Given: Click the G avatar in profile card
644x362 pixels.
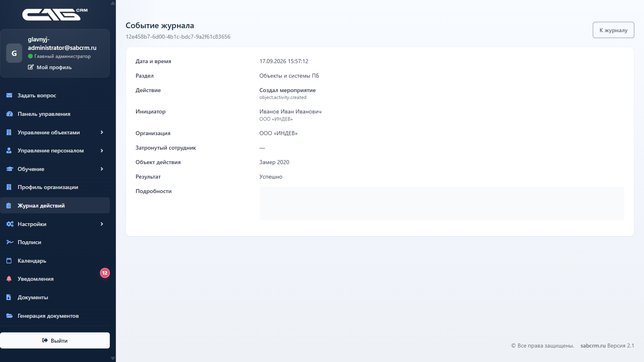Looking at the screenshot, I should 14,53.
